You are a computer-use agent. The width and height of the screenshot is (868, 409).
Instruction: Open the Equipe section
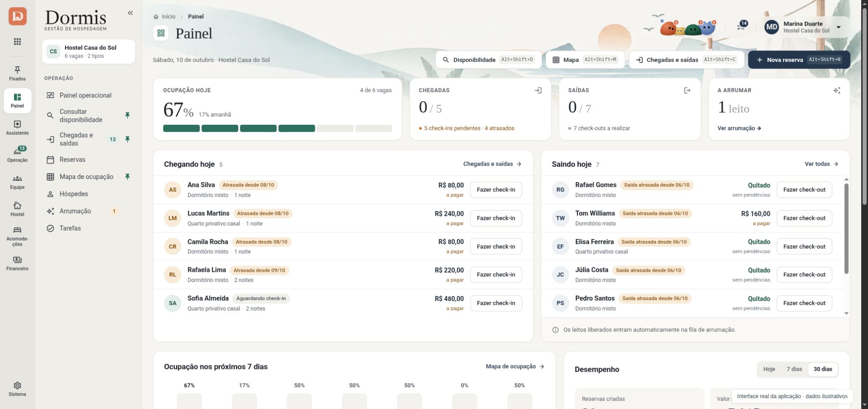(x=17, y=182)
